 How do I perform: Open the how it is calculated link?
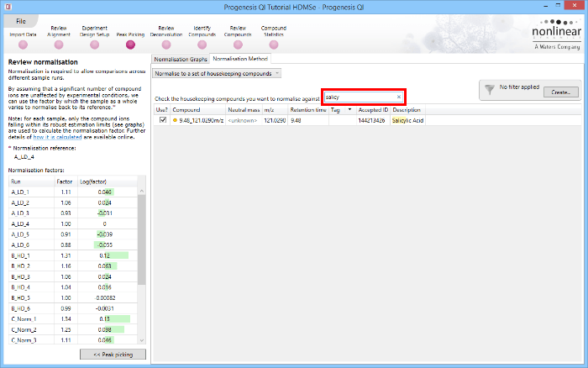click(57, 137)
